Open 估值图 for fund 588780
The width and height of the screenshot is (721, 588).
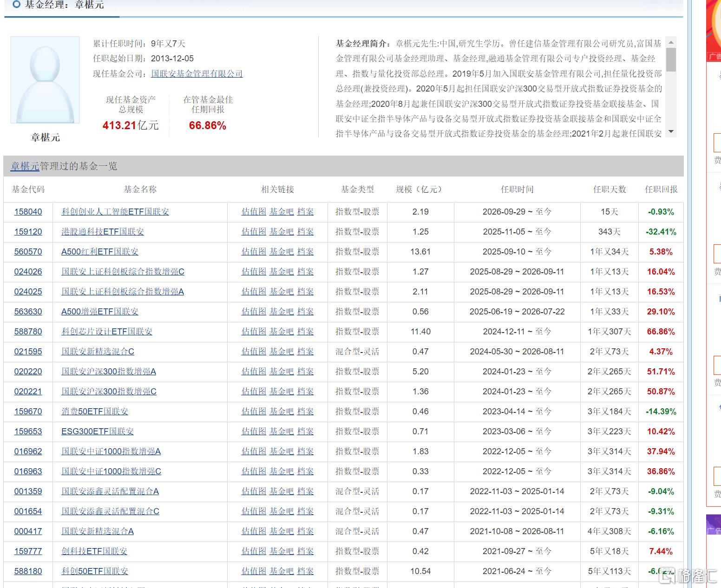click(254, 332)
